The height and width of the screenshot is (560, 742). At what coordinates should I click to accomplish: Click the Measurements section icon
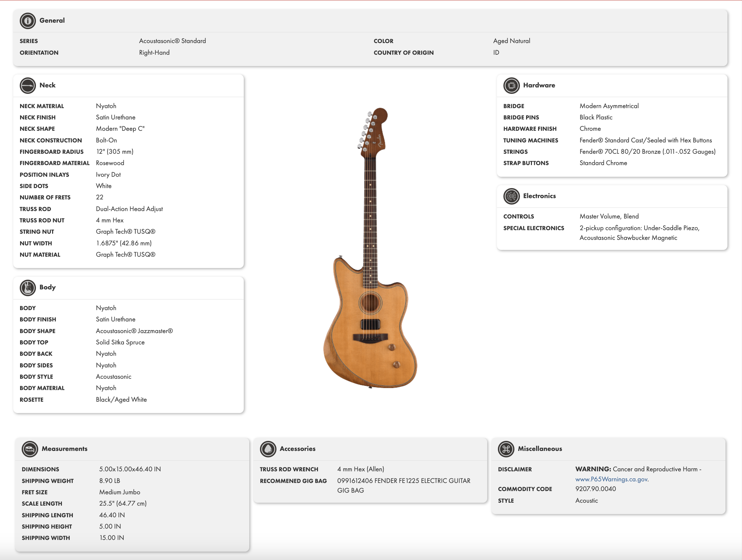pyautogui.click(x=30, y=449)
